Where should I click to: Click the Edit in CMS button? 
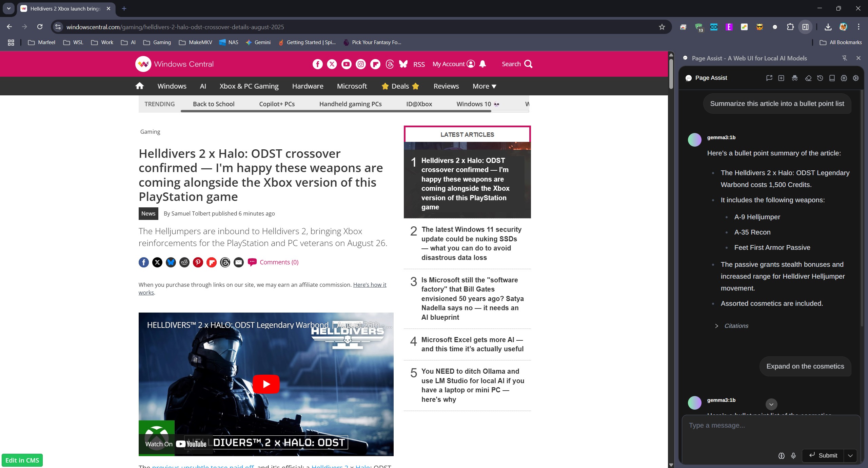pos(22,460)
